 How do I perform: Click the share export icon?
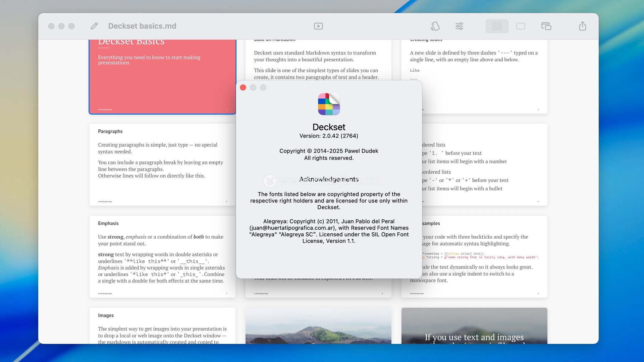pyautogui.click(x=583, y=26)
